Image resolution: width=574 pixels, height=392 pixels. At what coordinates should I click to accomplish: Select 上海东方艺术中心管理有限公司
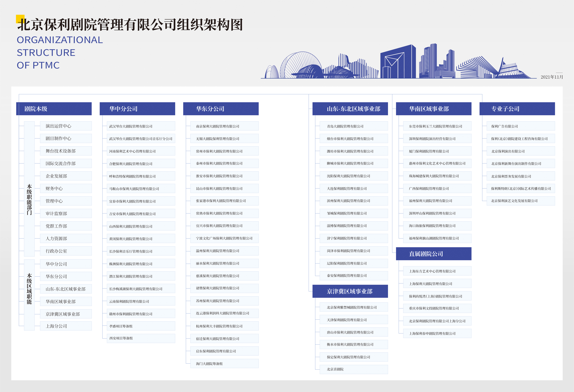[437, 271]
